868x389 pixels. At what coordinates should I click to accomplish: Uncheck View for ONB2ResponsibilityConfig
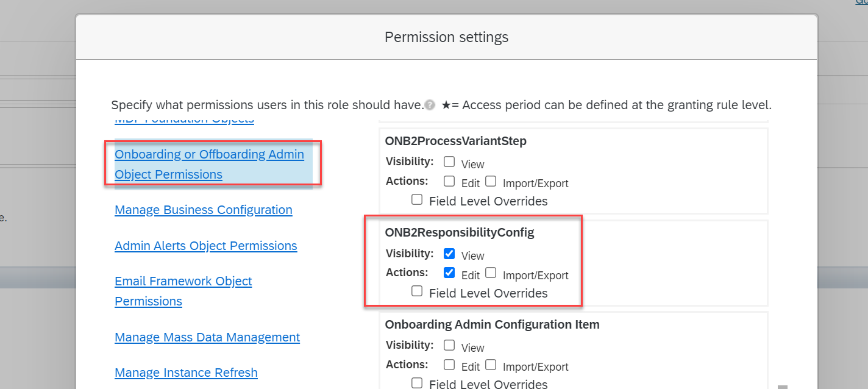(449, 253)
